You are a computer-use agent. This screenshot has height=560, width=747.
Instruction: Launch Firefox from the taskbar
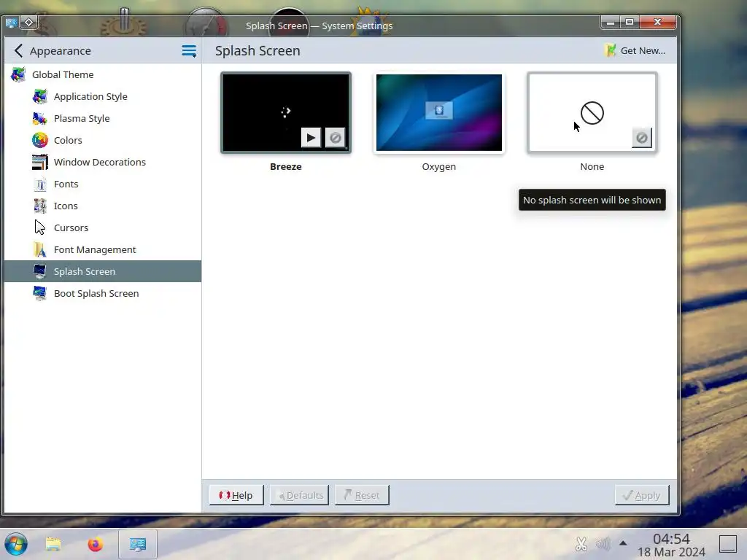click(96, 544)
